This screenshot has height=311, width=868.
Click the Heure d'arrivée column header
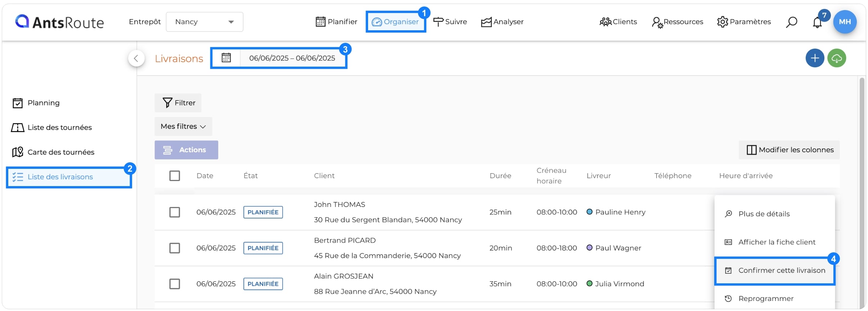746,176
